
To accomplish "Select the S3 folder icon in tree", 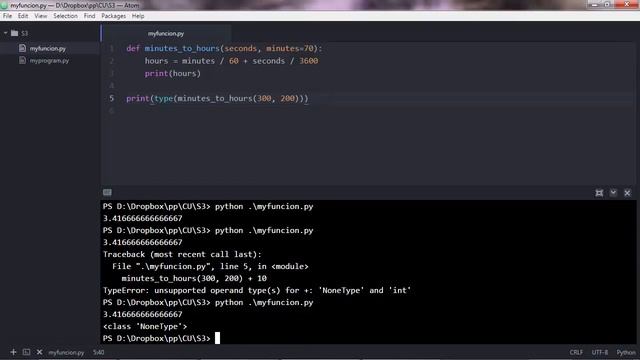I will pyautogui.click(x=15, y=33).
